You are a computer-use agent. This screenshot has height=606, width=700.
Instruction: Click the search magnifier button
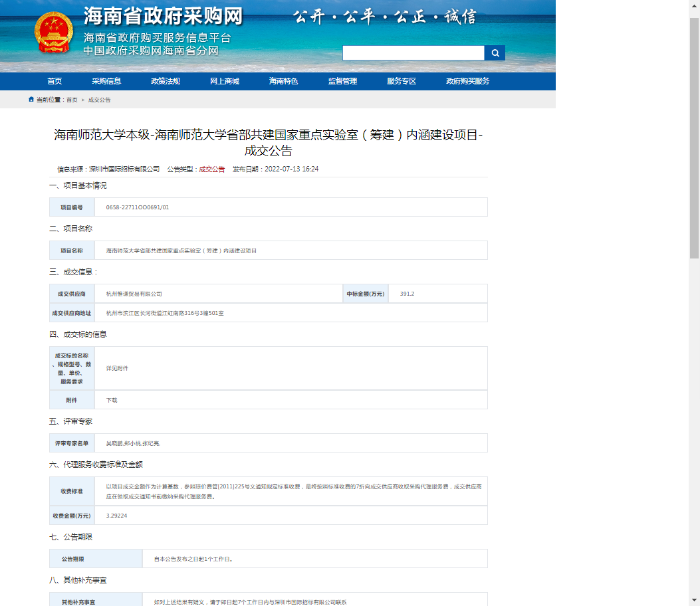click(495, 53)
